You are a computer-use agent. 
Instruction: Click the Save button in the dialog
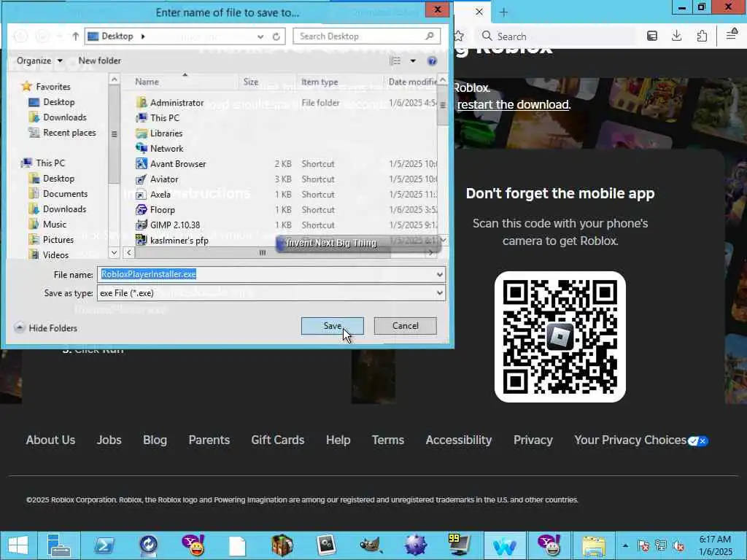tap(332, 326)
